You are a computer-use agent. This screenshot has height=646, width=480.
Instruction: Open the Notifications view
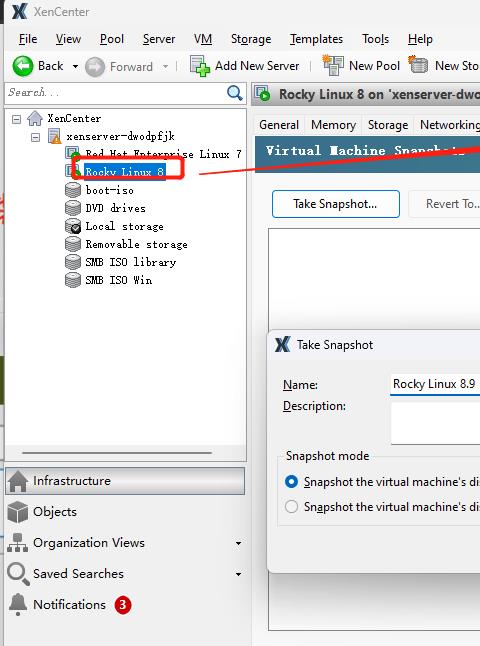125,605
